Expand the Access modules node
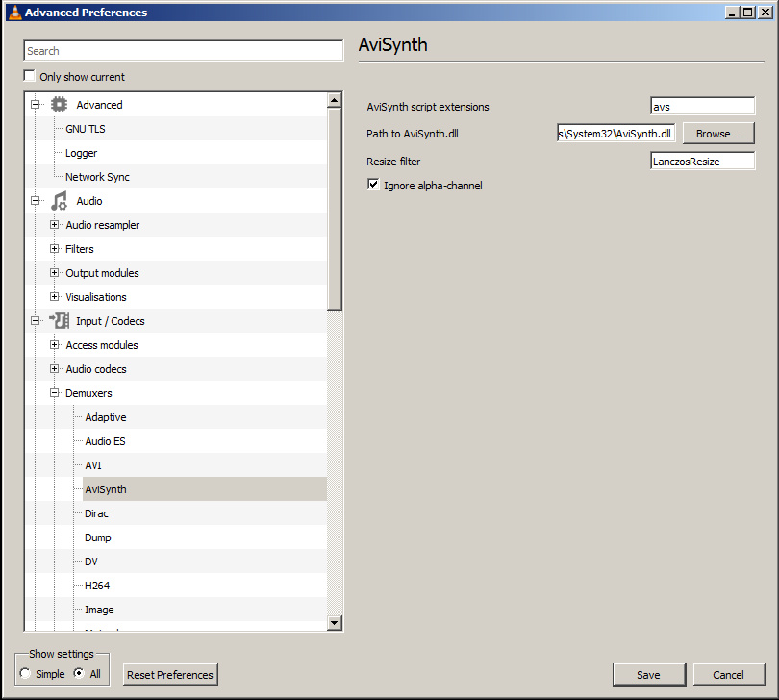This screenshot has width=779, height=700. click(55, 345)
